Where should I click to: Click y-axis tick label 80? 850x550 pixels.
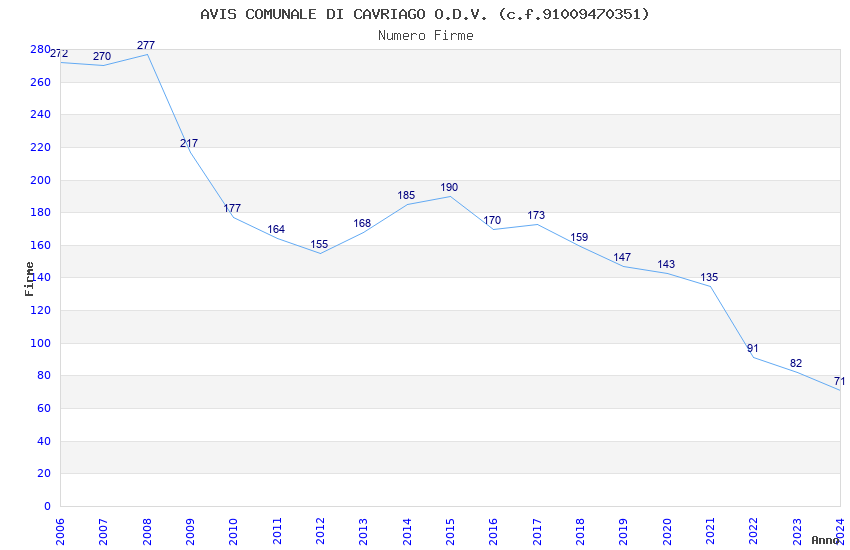click(44, 376)
